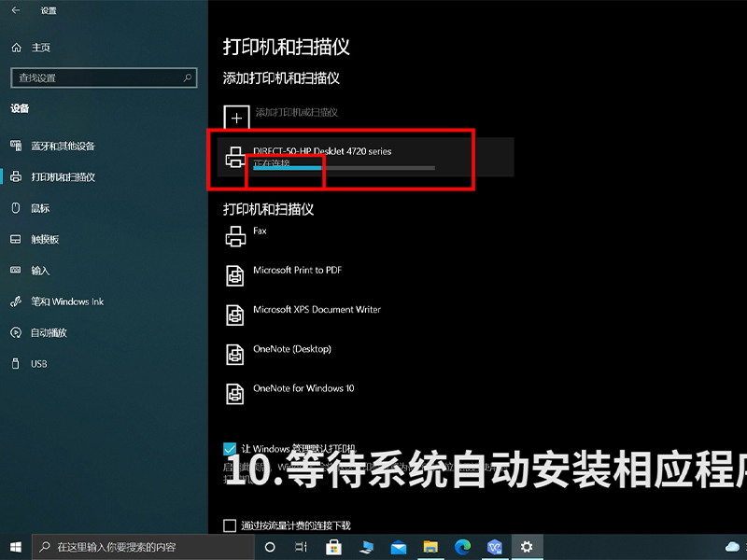Click the OneDrive cloud tray icon
Image resolution: width=747 pixels, height=560 pixels.
click(732, 547)
